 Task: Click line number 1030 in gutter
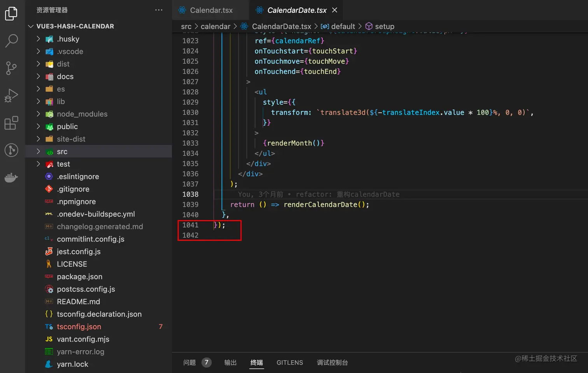190,112
